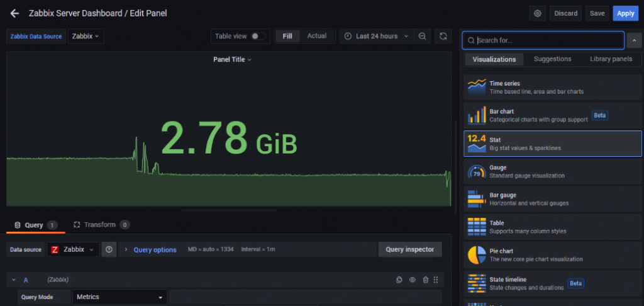Click the database icon on Query tab

tap(17, 225)
